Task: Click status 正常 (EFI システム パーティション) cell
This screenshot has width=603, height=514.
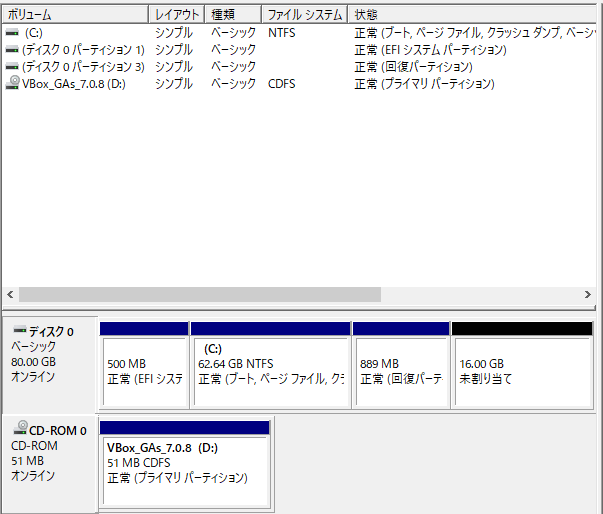Action: pos(430,50)
